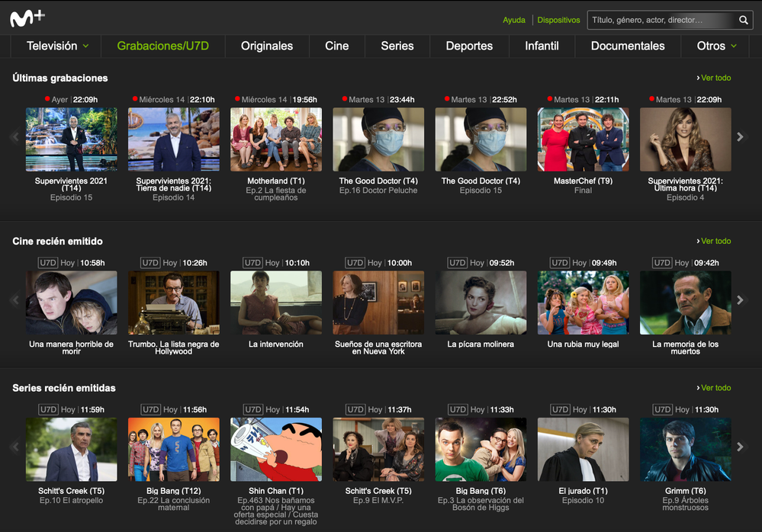Go to the Deportes section

click(x=469, y=46)
